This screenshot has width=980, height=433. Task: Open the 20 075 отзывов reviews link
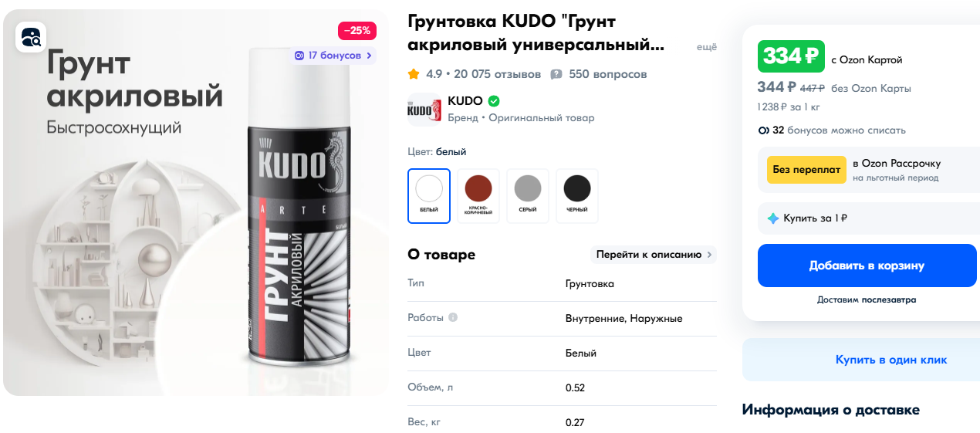point(498,74)
